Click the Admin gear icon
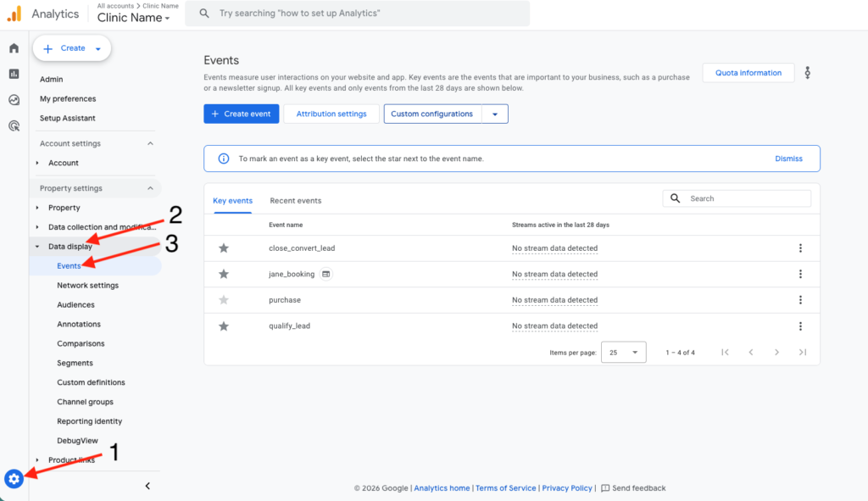868x501 pixels. 14,479
